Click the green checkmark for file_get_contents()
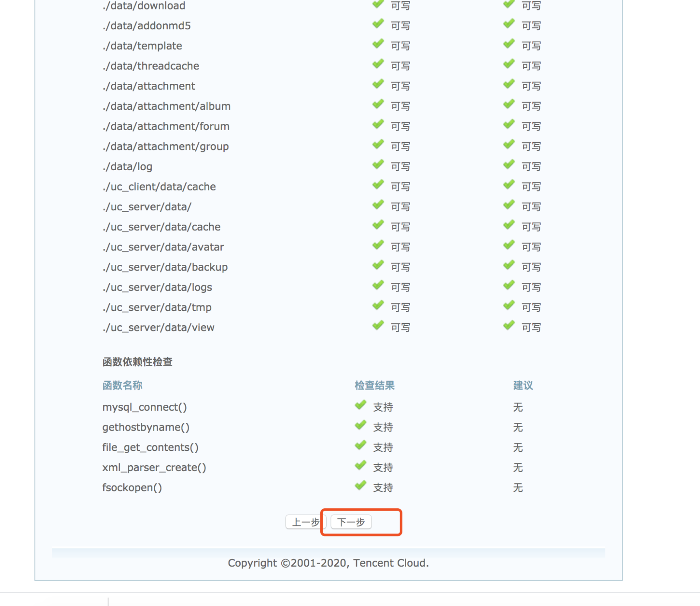The height and width of the screenshot is (606, 700). click(x=360, y=446)
